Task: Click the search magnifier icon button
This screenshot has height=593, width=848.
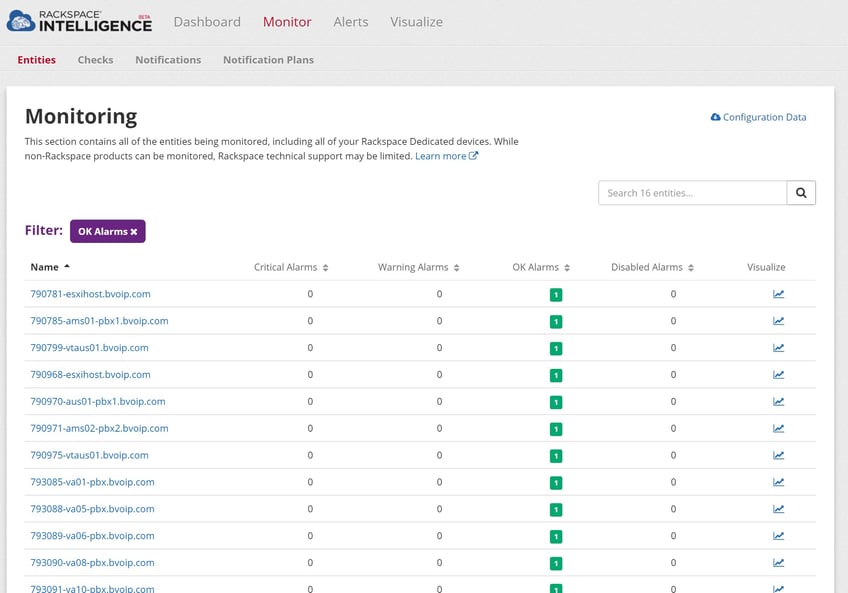Action: (801, 193)
